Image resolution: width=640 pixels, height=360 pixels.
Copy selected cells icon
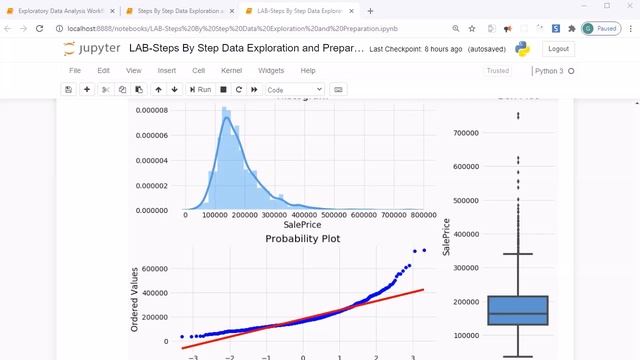click(122, 89)
